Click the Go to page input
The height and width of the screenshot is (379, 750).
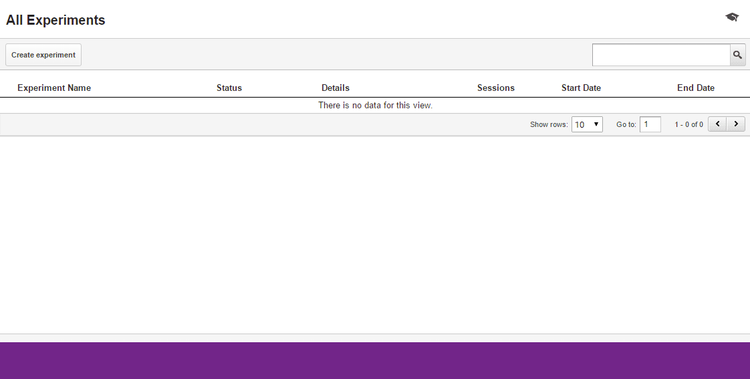[x=650, y=124]
